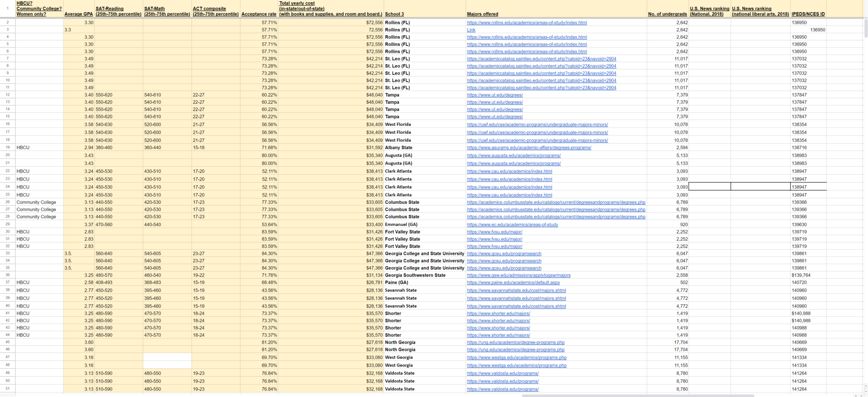Select the '502' undergrads cell
Image resolution: width=868 pixels, height=397 pixels.
pos(668,283)
